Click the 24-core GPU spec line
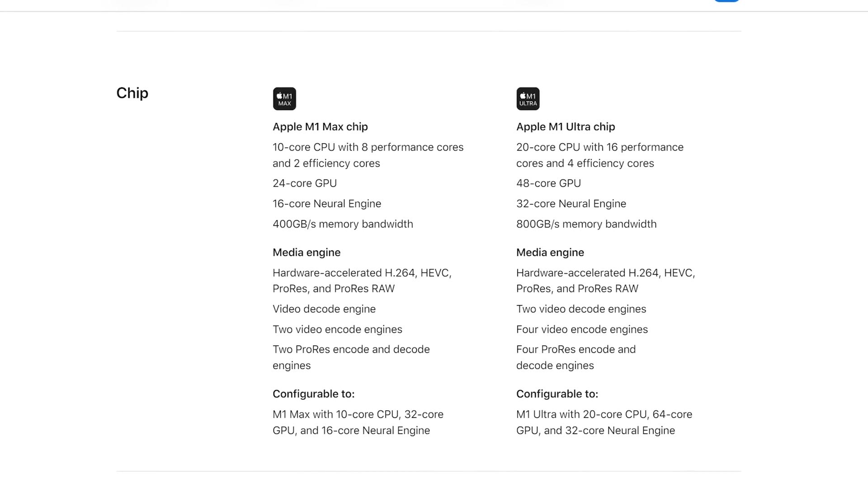 305,183
